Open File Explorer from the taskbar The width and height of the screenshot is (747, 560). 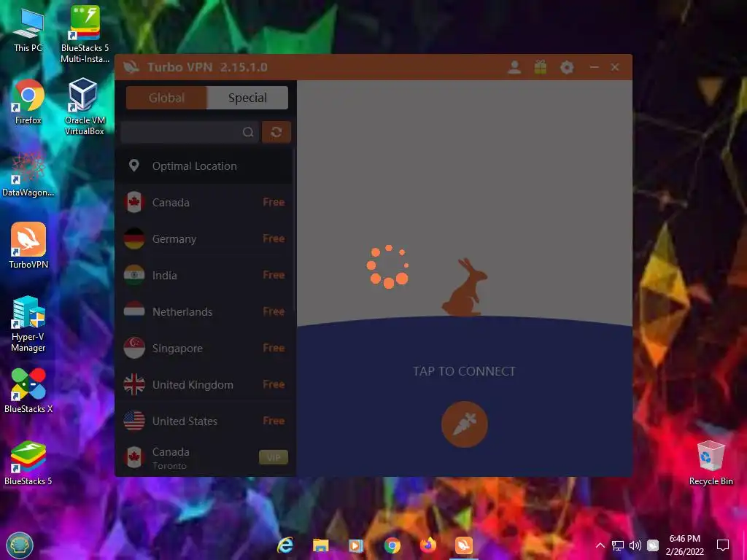pyautogui.click(x=321, y=545)
